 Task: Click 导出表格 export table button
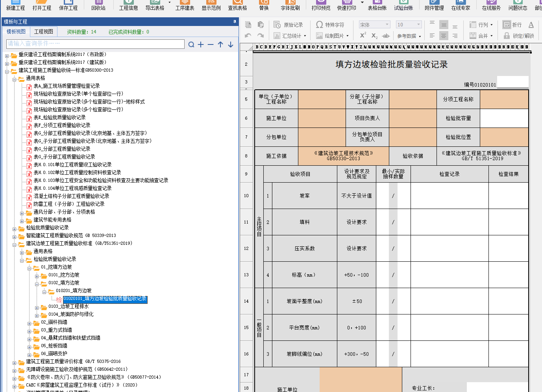(x=155, y=6)
